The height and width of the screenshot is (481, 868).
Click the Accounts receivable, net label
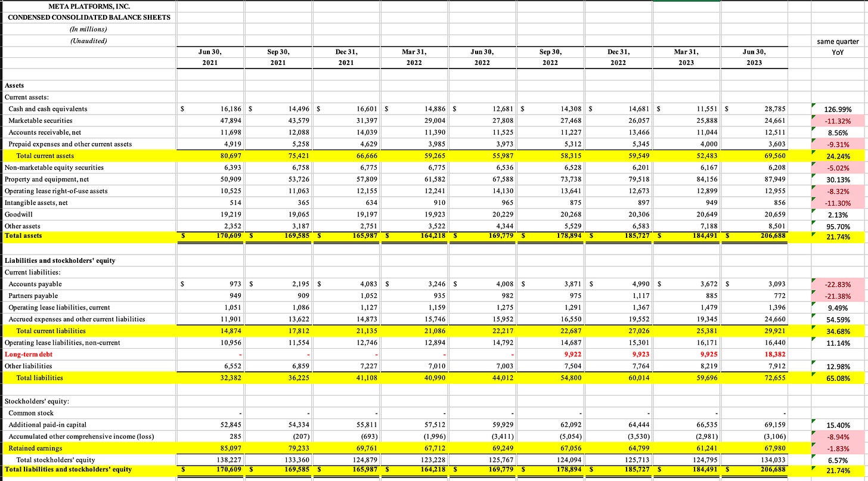click(x=44, y=132)
